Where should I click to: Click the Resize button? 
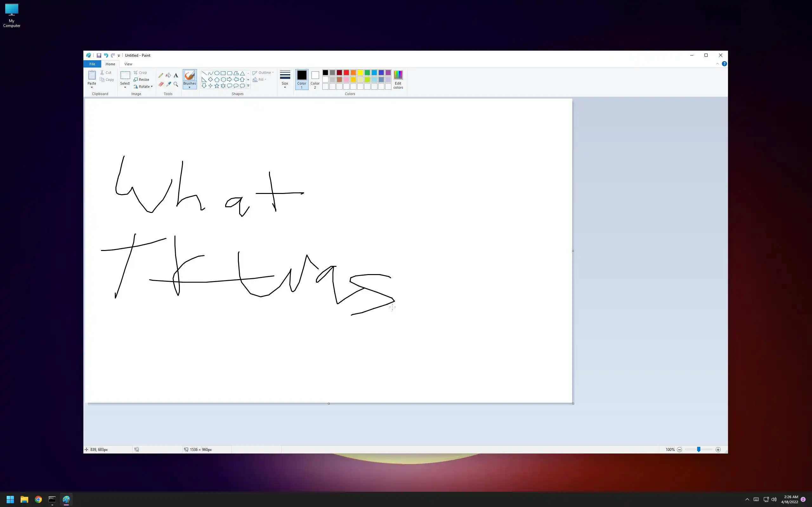(141, 80)
